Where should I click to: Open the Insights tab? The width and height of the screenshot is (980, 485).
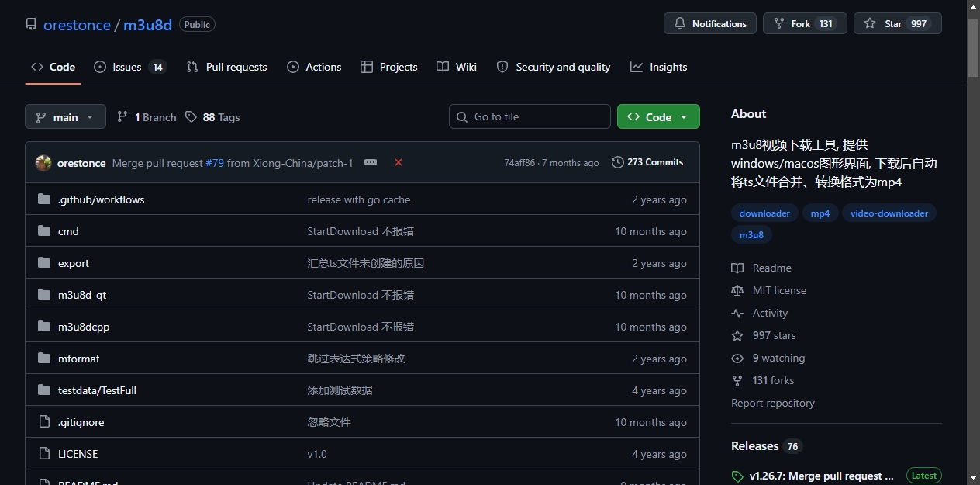pos(659,67)
